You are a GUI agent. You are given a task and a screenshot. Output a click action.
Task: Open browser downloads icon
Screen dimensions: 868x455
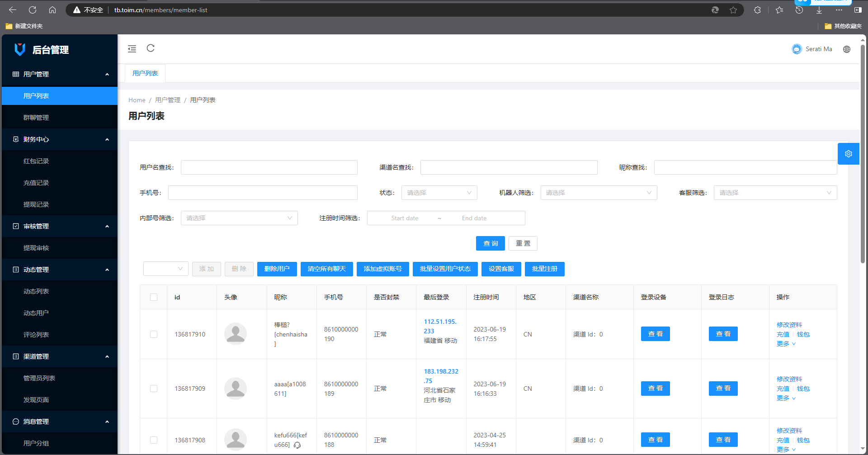[819, 10]
